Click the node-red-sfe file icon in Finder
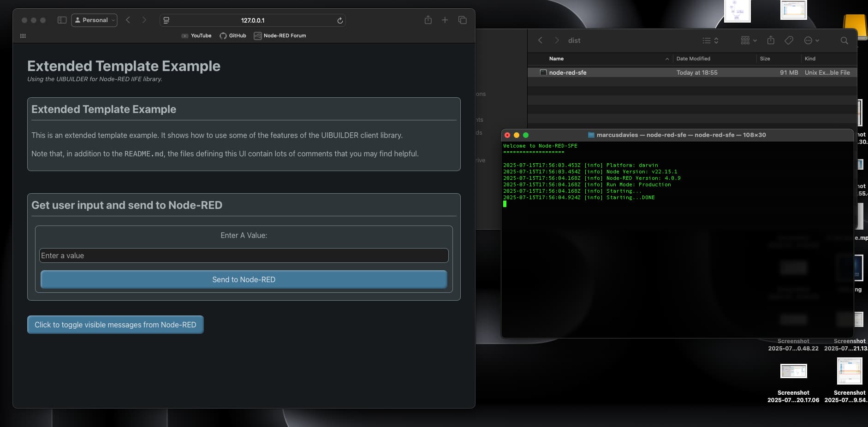This screenshot has height=427, width=868. [543, 72]
